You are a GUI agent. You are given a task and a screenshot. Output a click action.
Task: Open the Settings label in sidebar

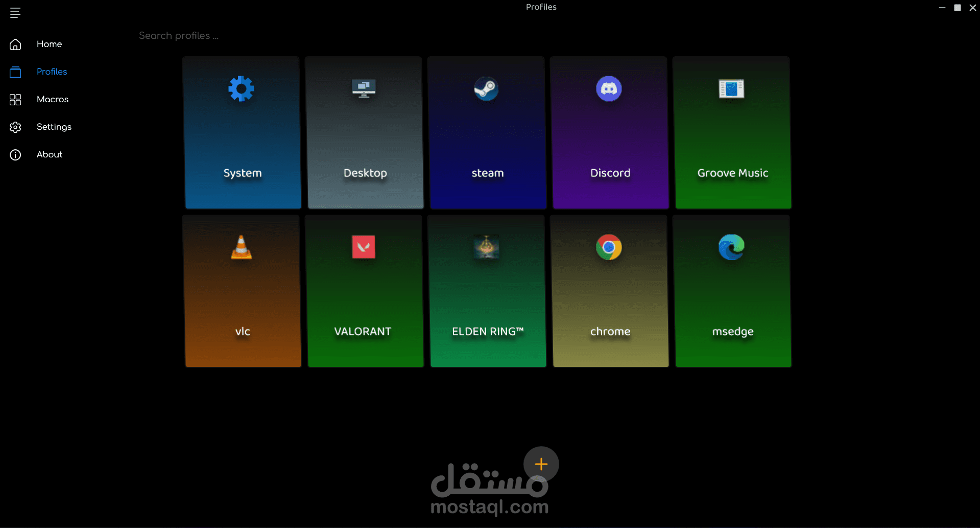pos(54,127)
